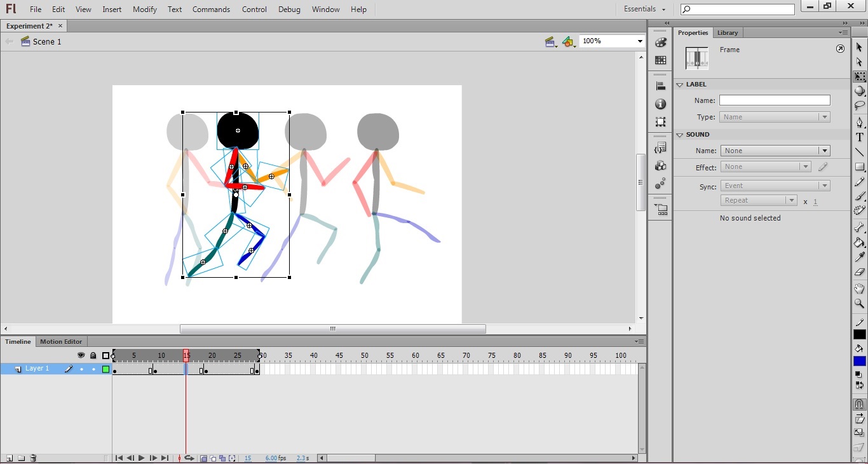Image resolution: width=868 pixels, height=464 pixels.
Task: Open the Info panel icon
Action: pos(661,104)
